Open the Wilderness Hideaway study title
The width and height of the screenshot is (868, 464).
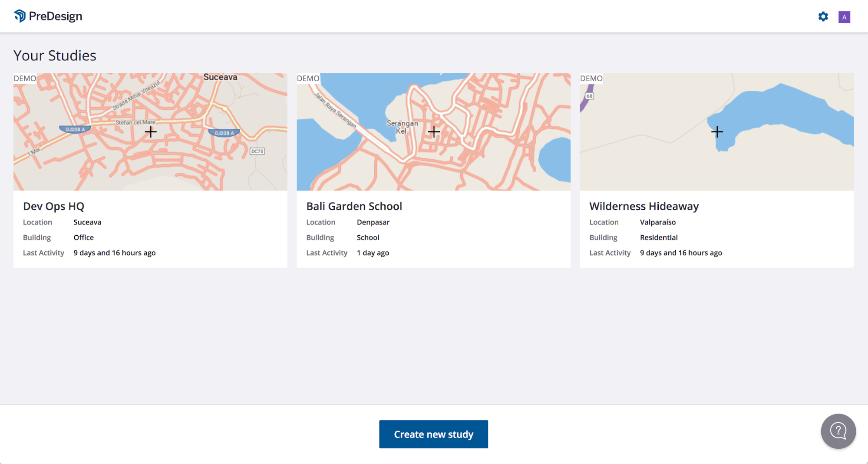coord(644,206)
